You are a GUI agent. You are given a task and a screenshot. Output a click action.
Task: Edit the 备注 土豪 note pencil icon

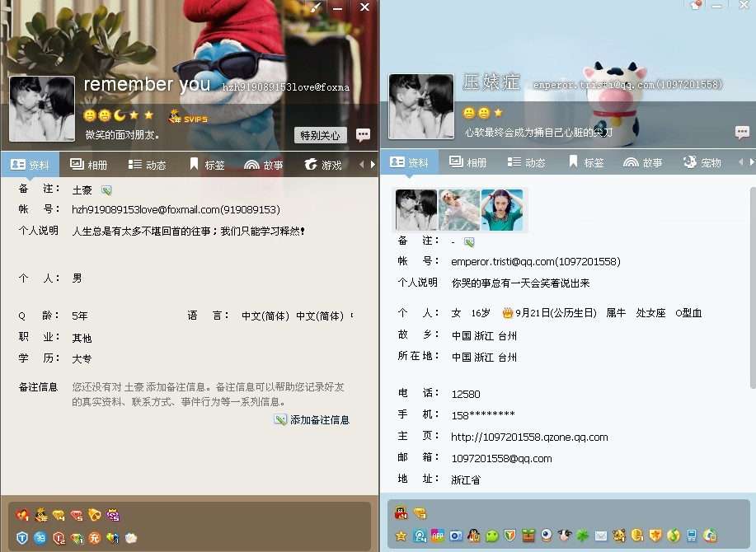(106, 190)
